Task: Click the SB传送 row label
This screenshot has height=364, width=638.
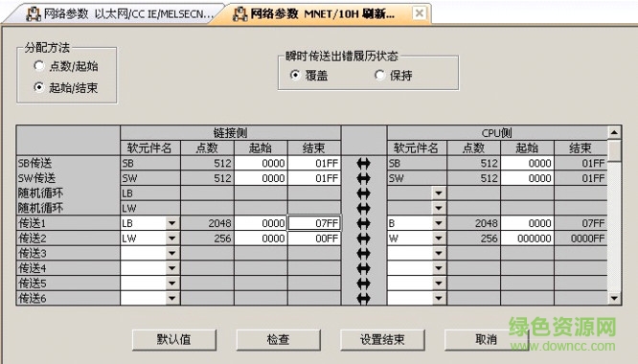Action: [x=68, y=163]
